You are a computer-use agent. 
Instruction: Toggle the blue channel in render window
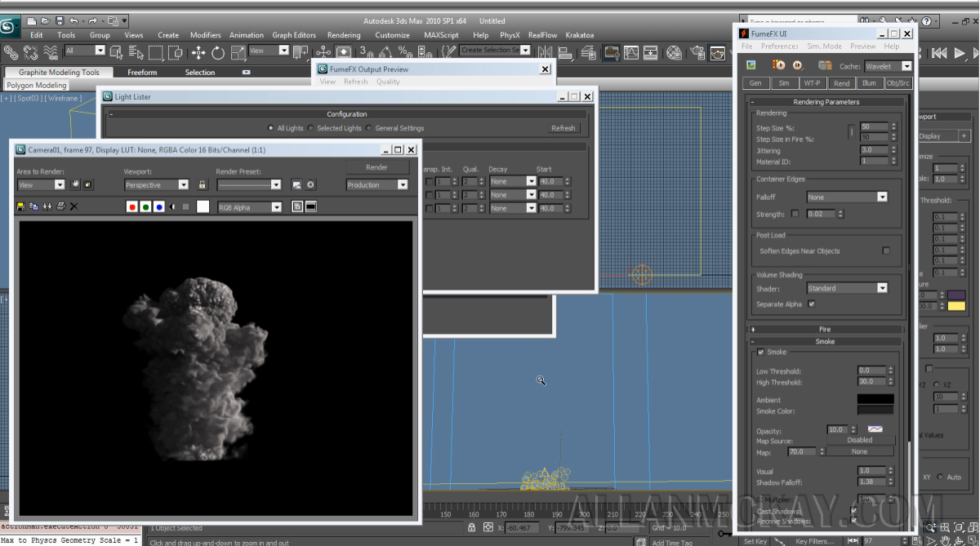[x=159, y=207]
